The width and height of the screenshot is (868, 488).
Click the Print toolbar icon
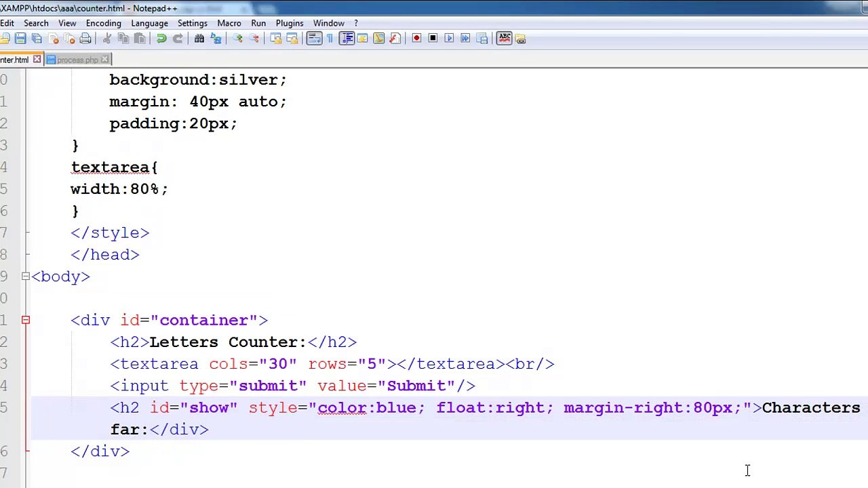click(85, 39)
